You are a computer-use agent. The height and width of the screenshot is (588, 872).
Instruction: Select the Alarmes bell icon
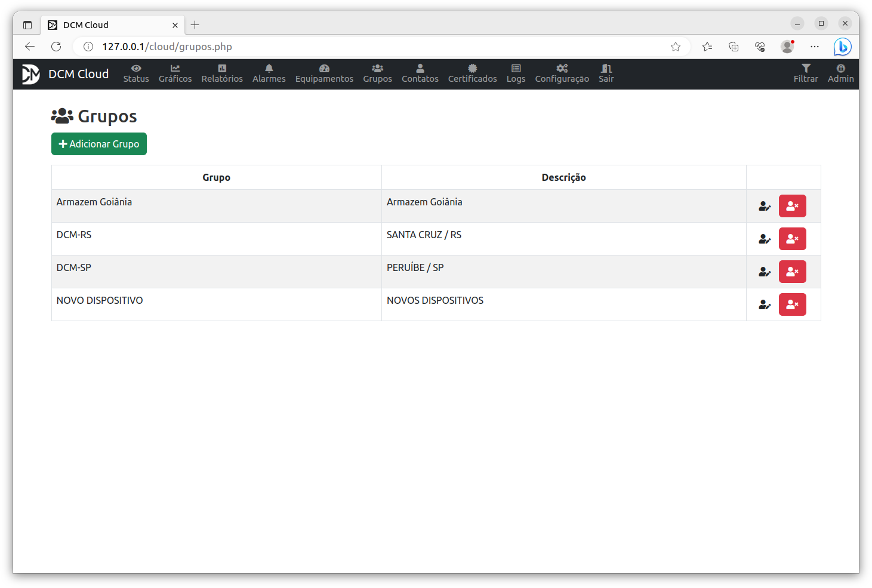coord(269,73)
